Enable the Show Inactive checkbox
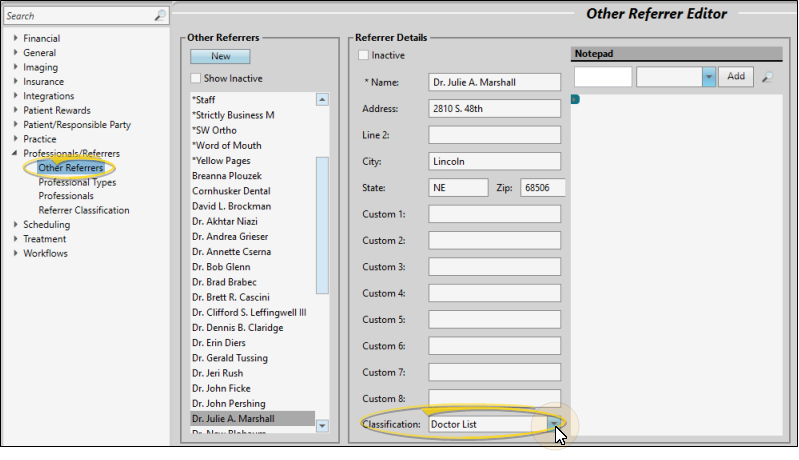 [196, 78]
